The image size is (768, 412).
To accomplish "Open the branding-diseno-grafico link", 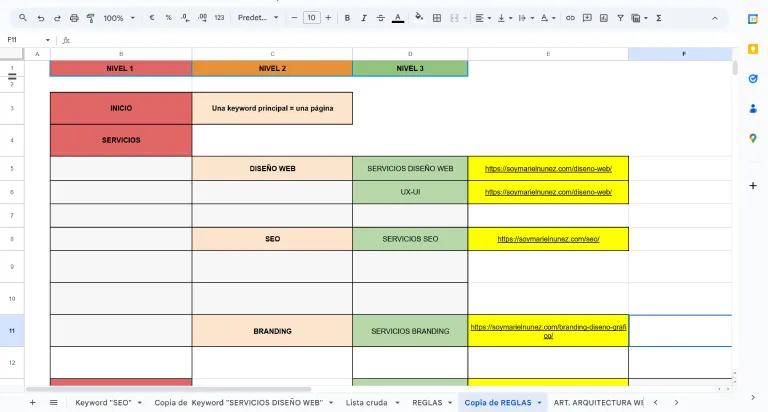I will pos(548,331).
